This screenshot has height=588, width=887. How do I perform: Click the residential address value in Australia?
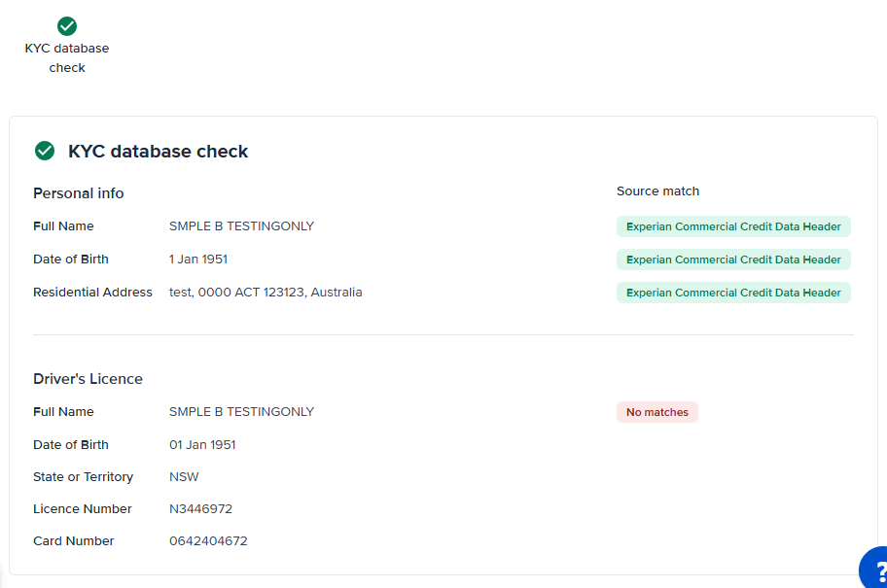click(266, 293)
